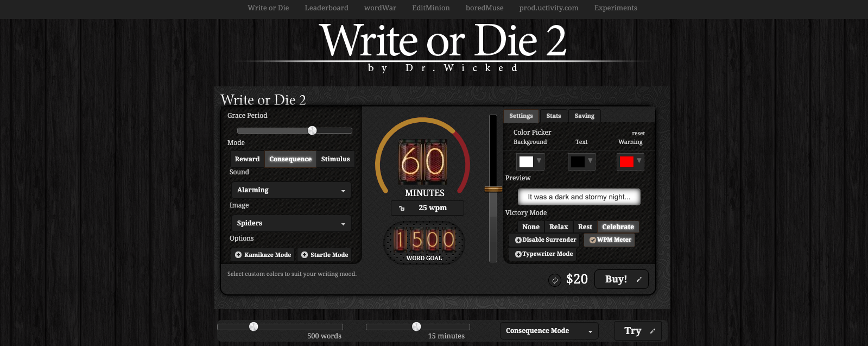Open the Leaderboard nav link
The width and height of the screenshot is (868, 346).
(327, 8)
